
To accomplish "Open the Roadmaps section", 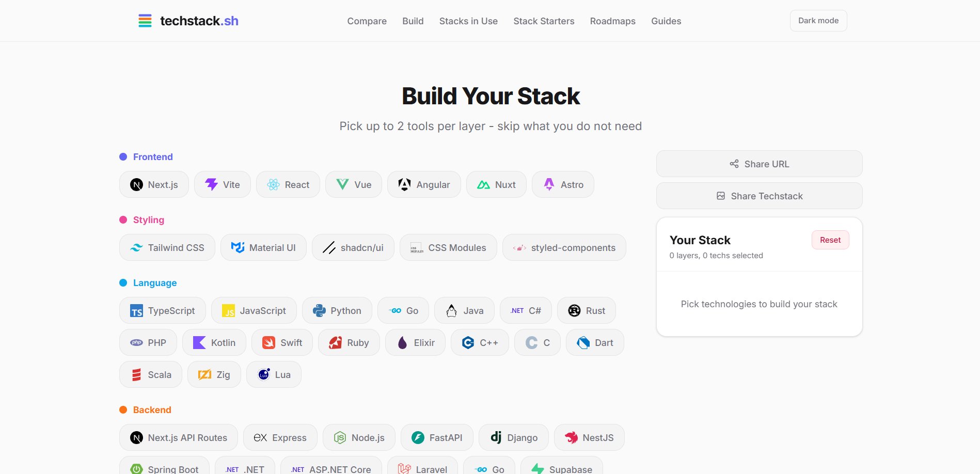I will point(612,21).
